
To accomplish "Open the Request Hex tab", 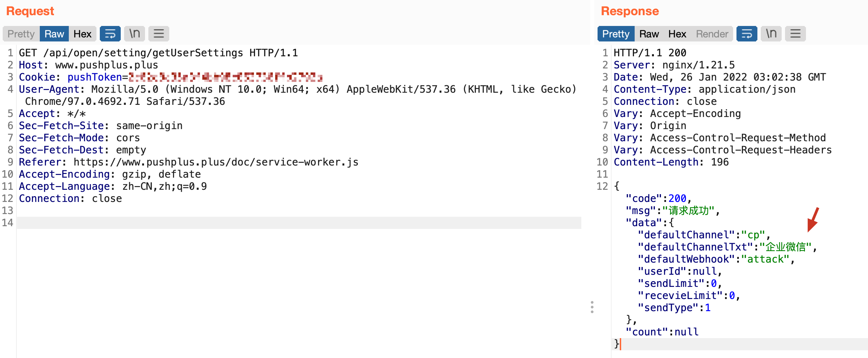I will pyautogui.click(x=82, y=34).
